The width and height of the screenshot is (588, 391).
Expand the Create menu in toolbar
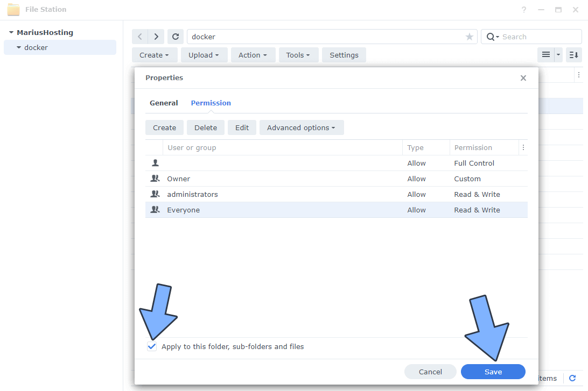154,55
